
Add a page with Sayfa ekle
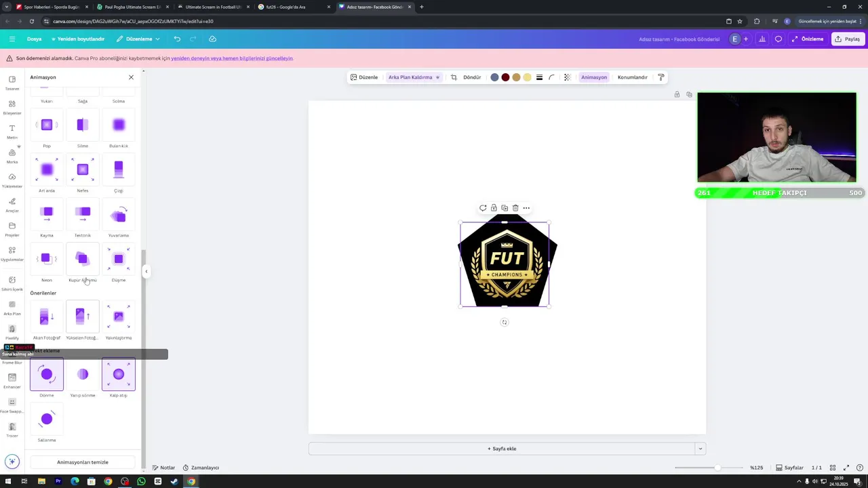(502, 449)
